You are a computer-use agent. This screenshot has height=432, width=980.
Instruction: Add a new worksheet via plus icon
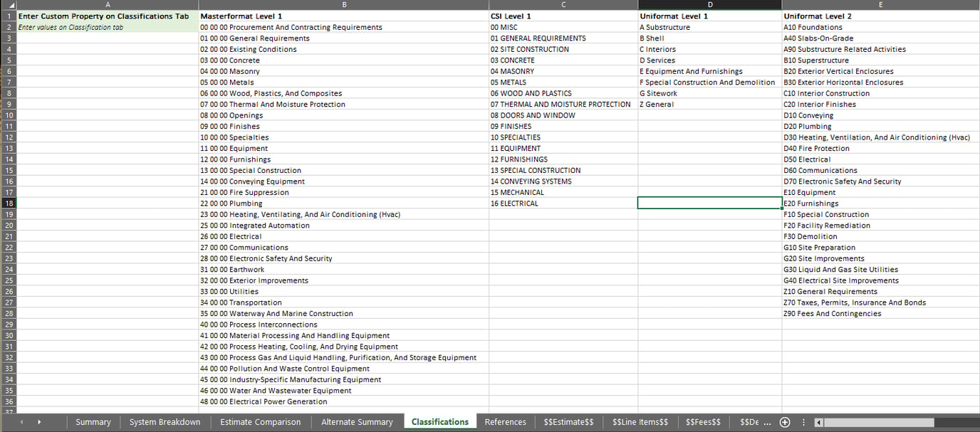[784, 421]
